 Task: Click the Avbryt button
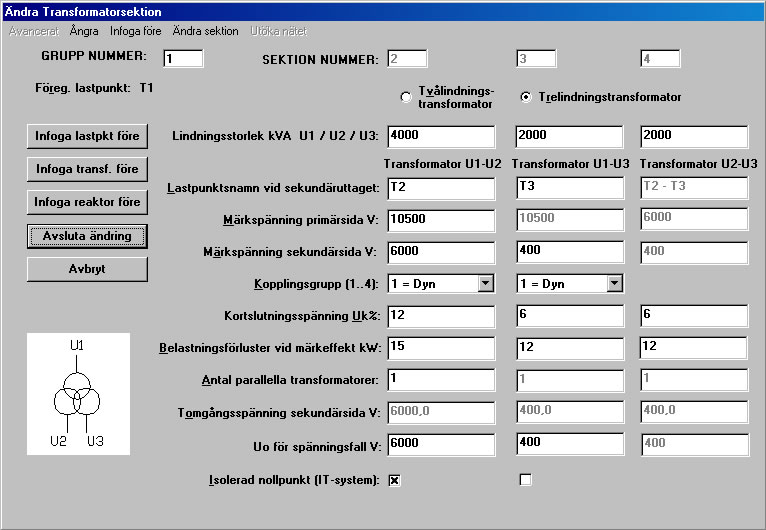[87, 269]
